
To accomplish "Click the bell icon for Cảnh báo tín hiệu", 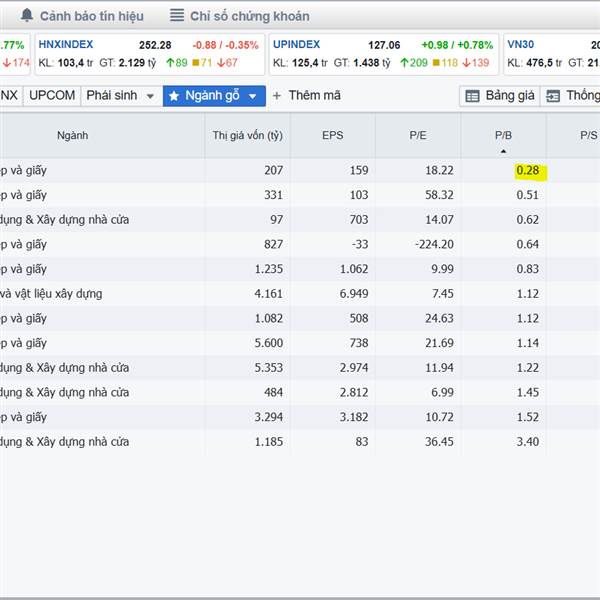I will click(x=27, y=16).
